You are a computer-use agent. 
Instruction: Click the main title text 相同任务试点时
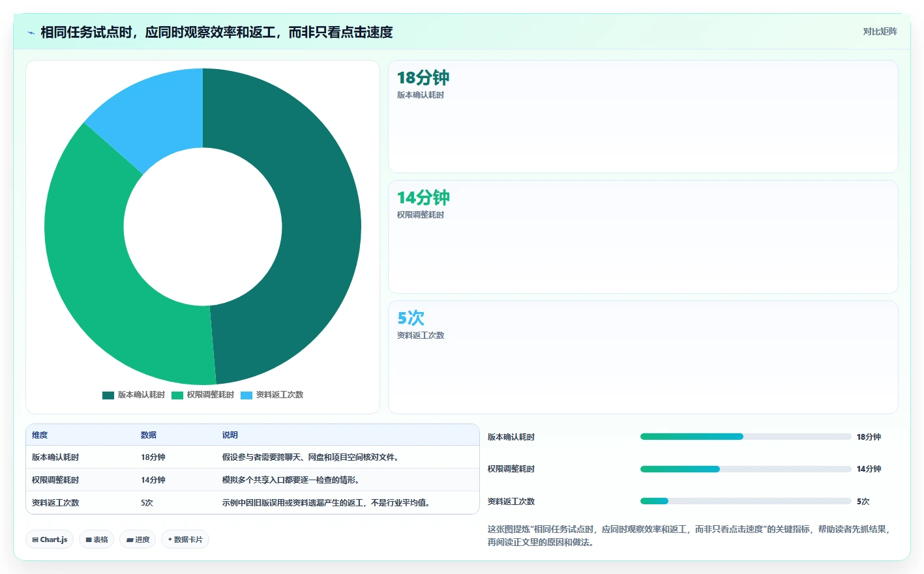pyautogui.click(x=216, y=32)
